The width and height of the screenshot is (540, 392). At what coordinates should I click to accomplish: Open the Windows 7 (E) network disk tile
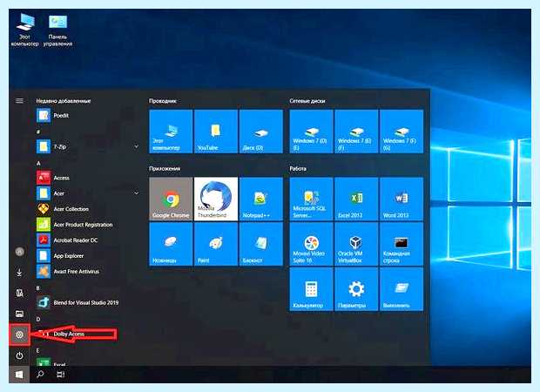click(x=356, y=132)
